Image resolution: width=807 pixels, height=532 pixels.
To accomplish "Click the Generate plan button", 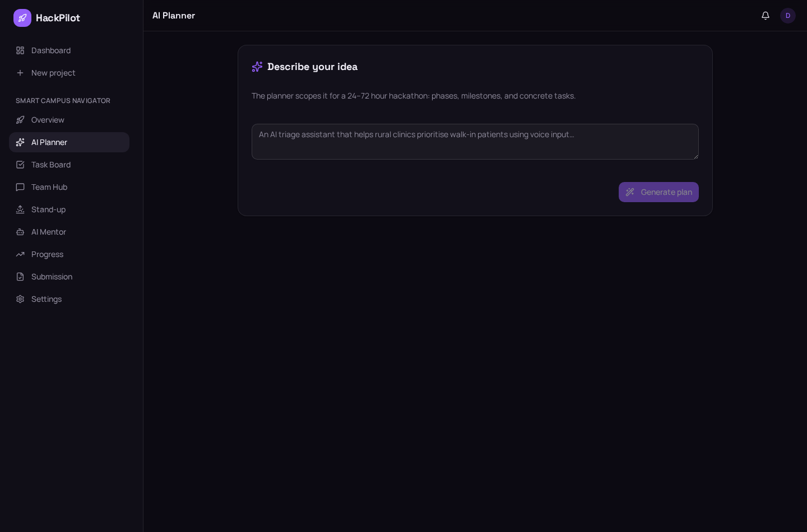I will [658, 192].
